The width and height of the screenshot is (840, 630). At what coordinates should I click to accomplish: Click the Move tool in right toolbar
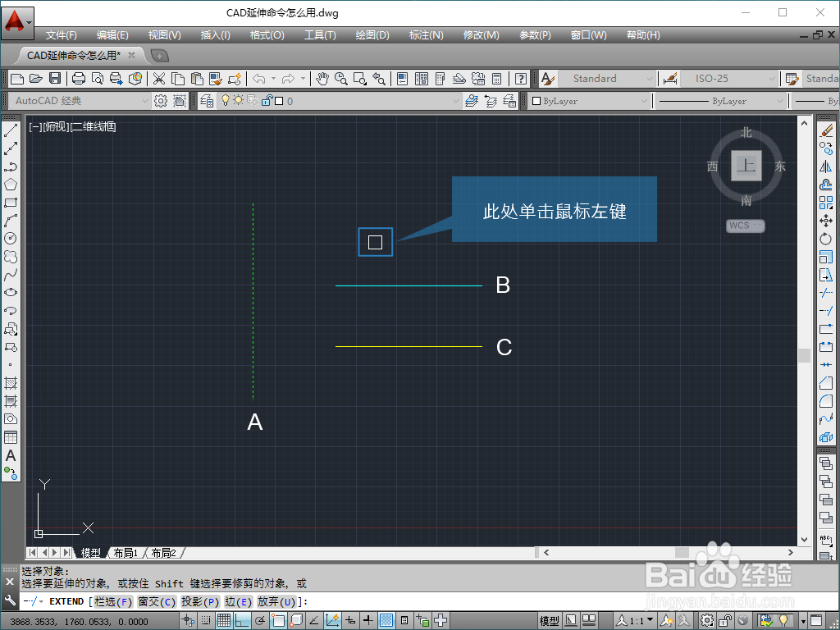click(826, 221)
